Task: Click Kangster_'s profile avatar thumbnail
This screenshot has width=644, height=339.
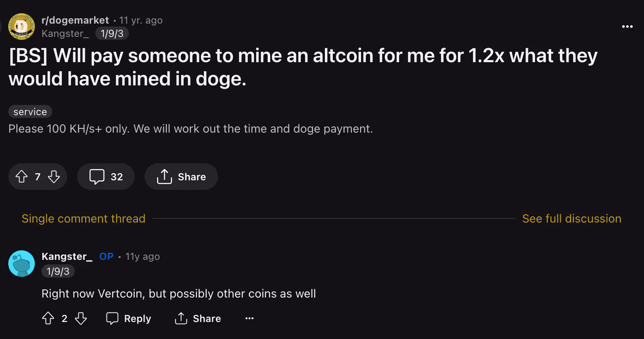Action: pos(21,264)
